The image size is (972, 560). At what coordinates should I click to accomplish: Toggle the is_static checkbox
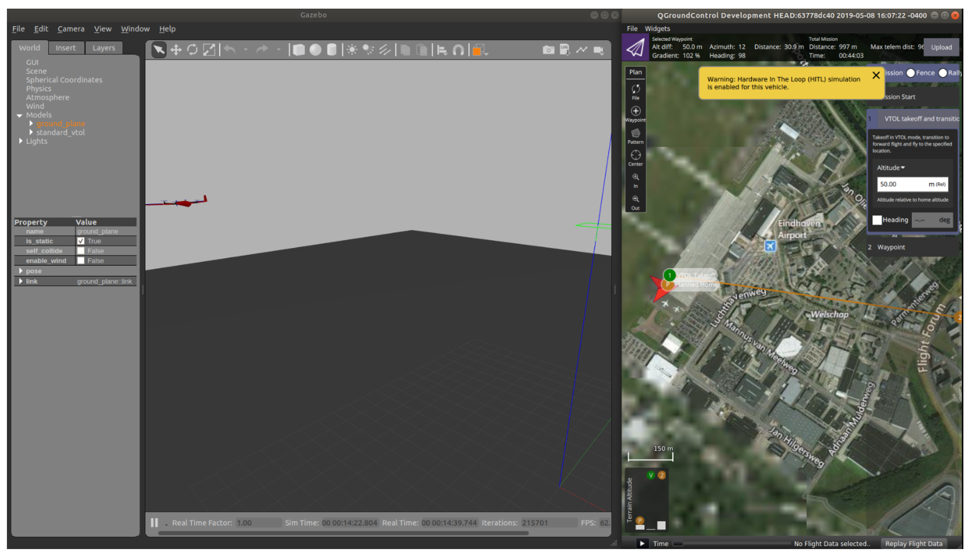[x=81, y=241]
